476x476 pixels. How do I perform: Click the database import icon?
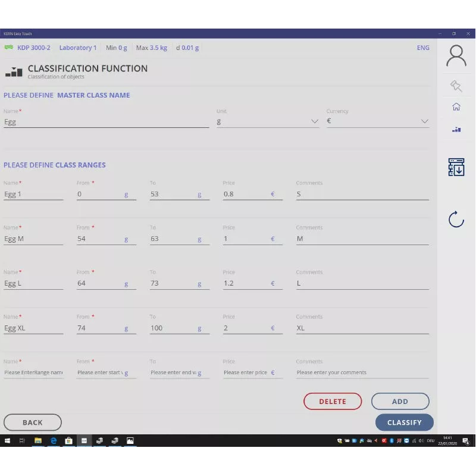[x=456, y=167]
